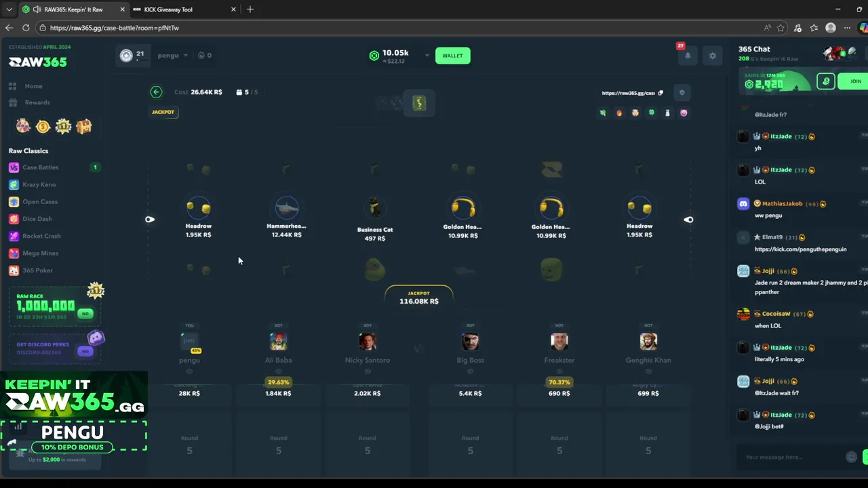Select the fire case icon
The image size is (868, 488).
[618, 113]
